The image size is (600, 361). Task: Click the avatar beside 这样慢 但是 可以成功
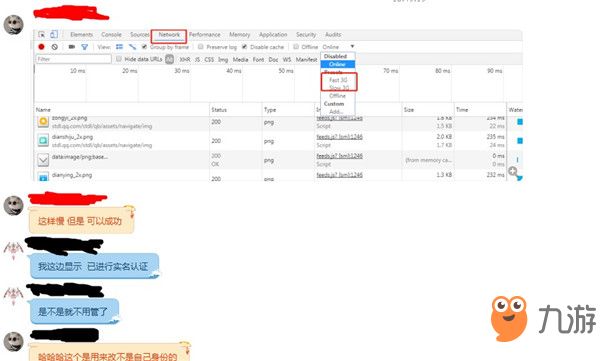13,205
